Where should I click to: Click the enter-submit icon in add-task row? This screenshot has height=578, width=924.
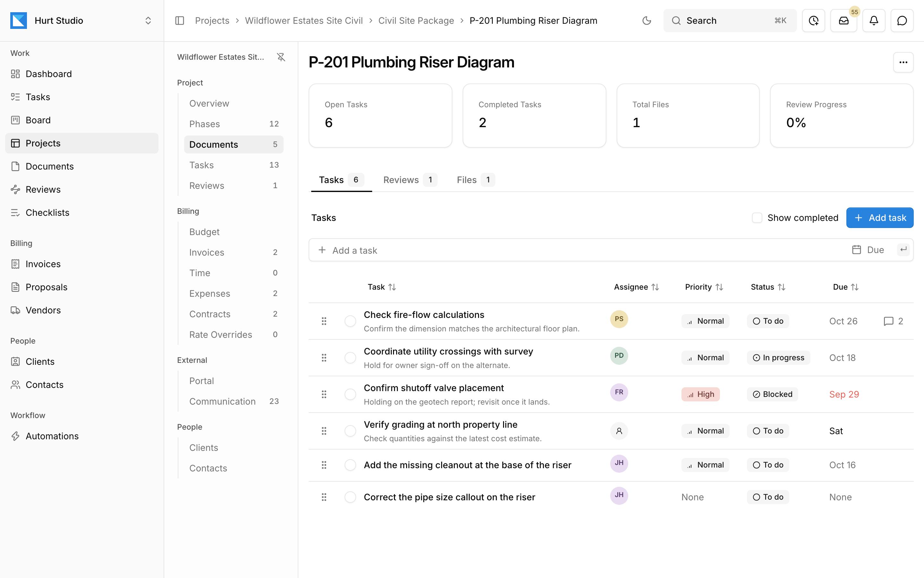[903, 250]
